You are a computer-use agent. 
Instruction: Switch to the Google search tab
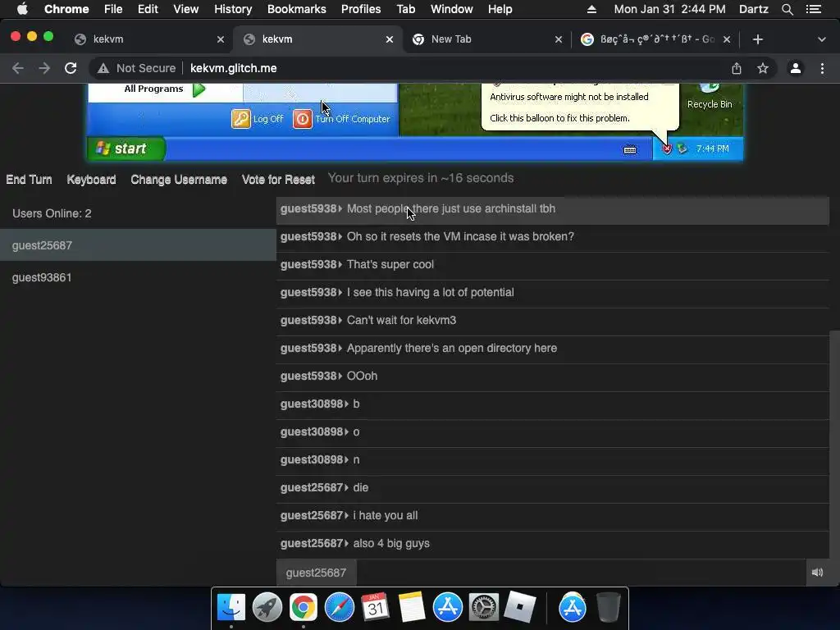657,39
